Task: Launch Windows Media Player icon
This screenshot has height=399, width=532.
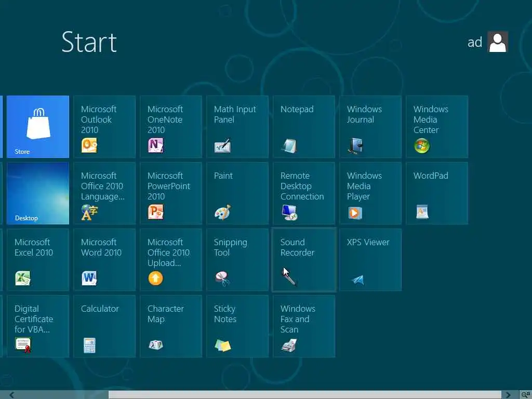Action: (x=355, y=212)
